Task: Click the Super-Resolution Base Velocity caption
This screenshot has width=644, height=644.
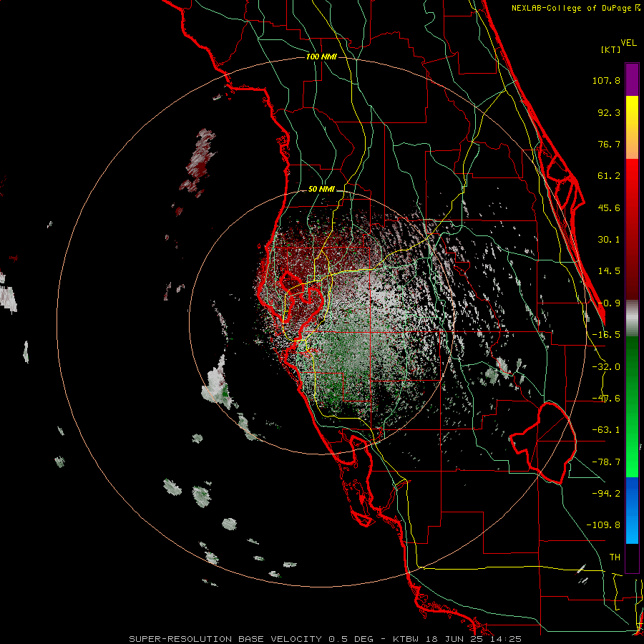Action: pyautogui.click(x=325, y=639)
